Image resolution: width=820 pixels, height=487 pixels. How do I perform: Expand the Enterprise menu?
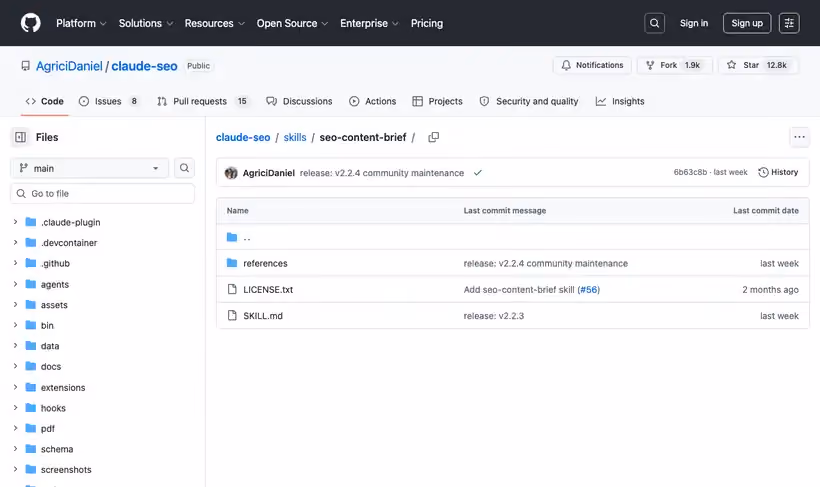369,23
